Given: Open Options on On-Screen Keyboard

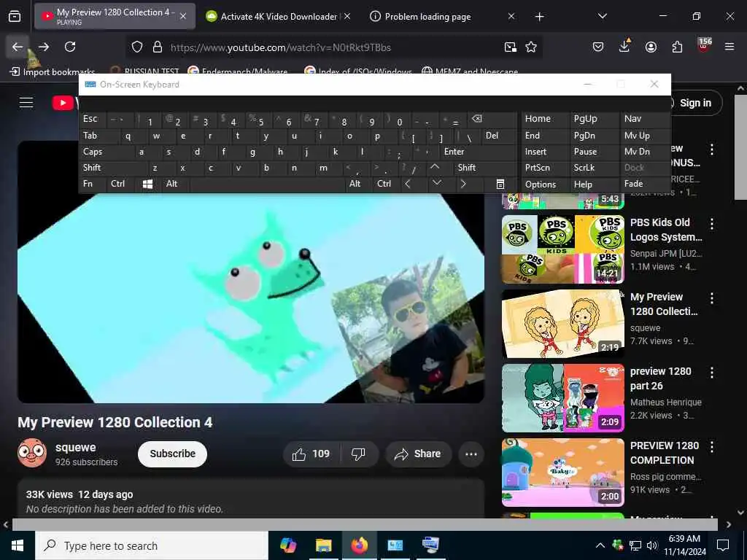Looking at the screenshot, I should [544, 184].
